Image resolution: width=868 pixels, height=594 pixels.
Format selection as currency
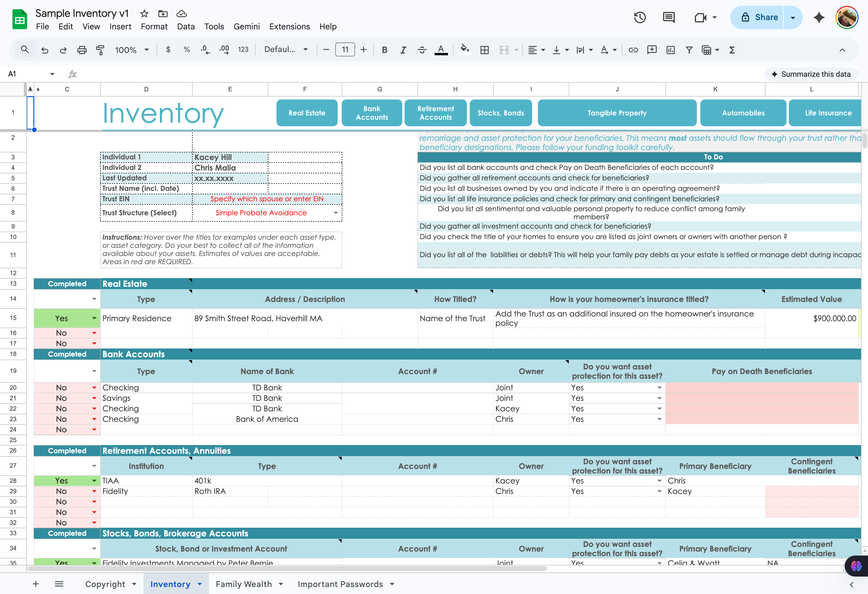168,50
